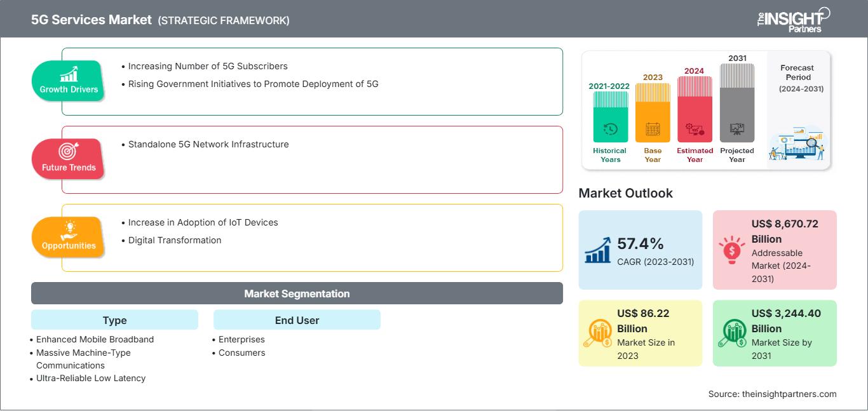The height and width of the screenshot is (411, 868).
Task: Click the Enterprises list item
Action: pos(241,339)
